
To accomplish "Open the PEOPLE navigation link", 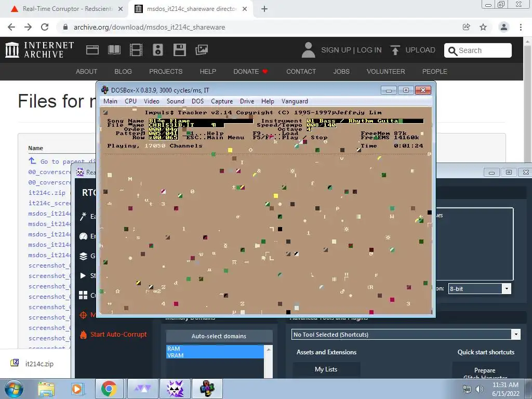I will pyautogui.click(x=435, y=72).
